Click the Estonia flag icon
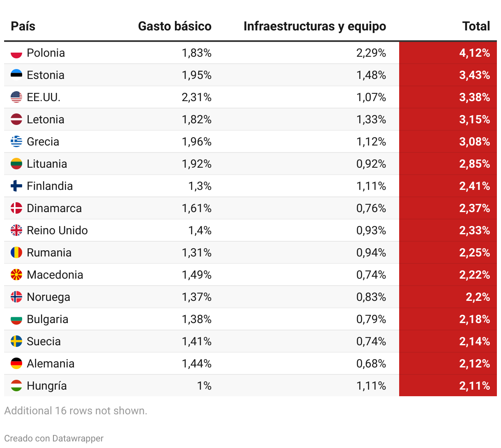This screenshot has height=448, width=501. pos(16,75)
